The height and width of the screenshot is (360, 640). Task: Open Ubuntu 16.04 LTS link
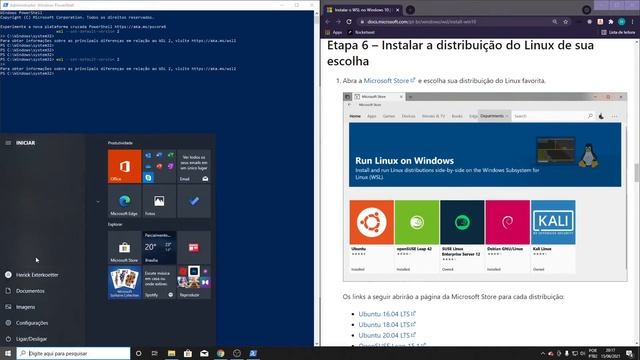pyautogui.click(x=387, y=314)
